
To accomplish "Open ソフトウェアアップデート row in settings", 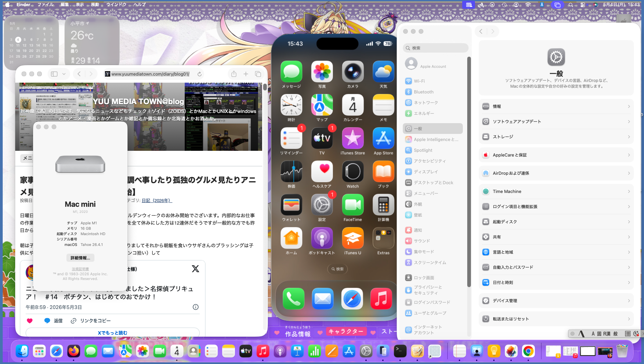I will (556, 121).
